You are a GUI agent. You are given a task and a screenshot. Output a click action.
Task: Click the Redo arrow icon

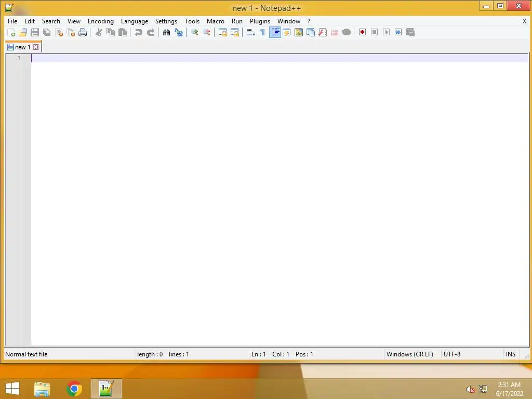(x=151, y=32)
